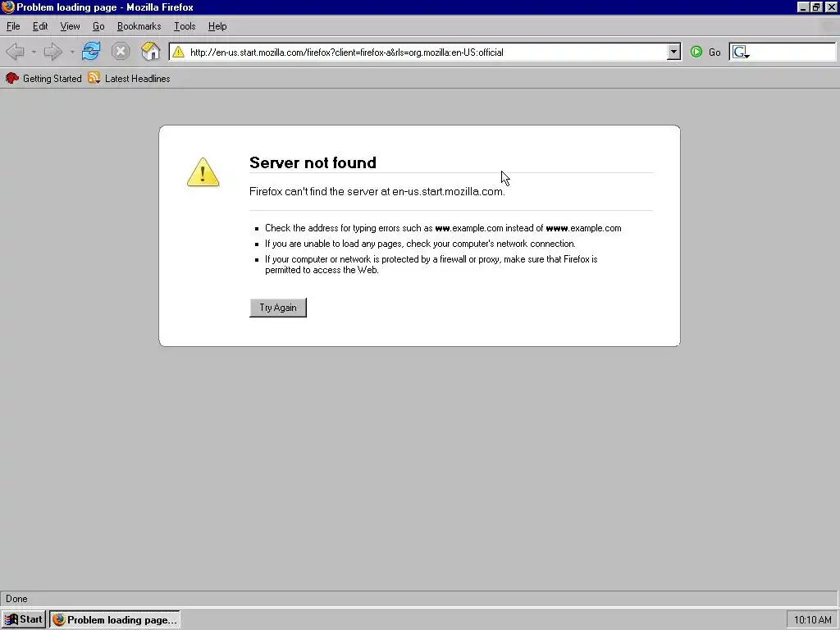Restore down the Firefox window
840x630 pixels.
click(x=816, y=7)
